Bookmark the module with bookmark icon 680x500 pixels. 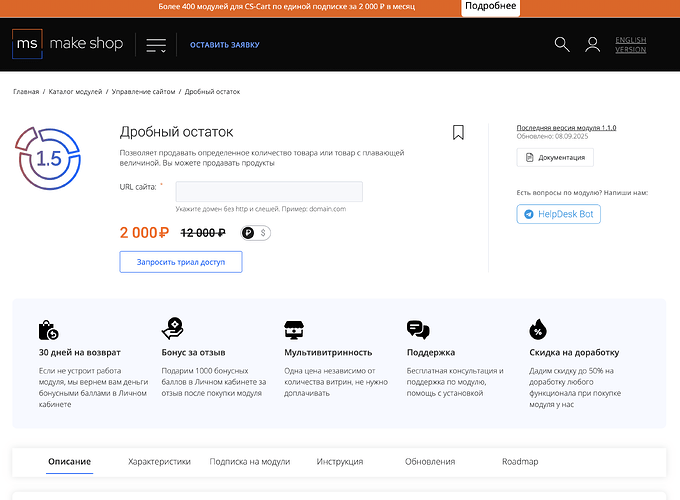point(458,132)
